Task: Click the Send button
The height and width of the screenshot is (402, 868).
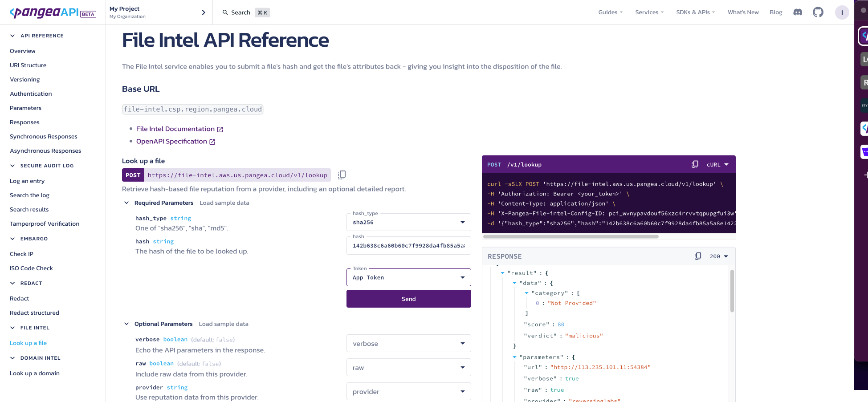Action: pyautogui.click(x=408, y=299)
